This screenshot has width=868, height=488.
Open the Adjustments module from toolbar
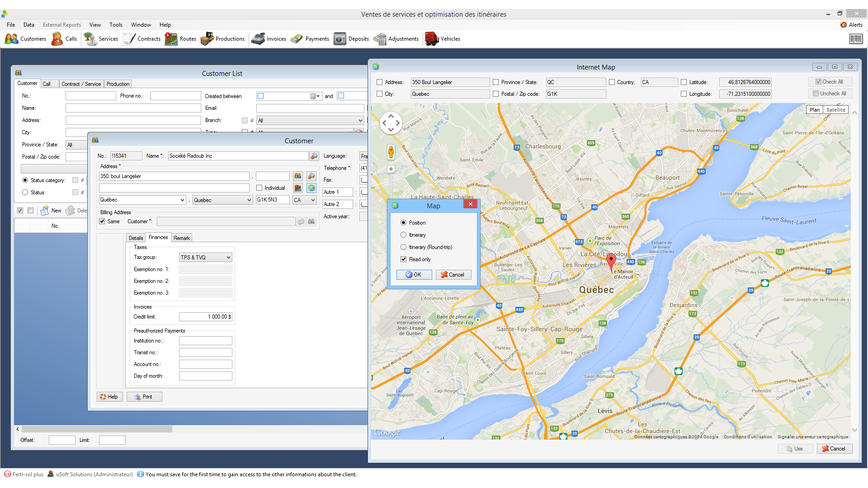pyautogui.click(x=396, y=39)
